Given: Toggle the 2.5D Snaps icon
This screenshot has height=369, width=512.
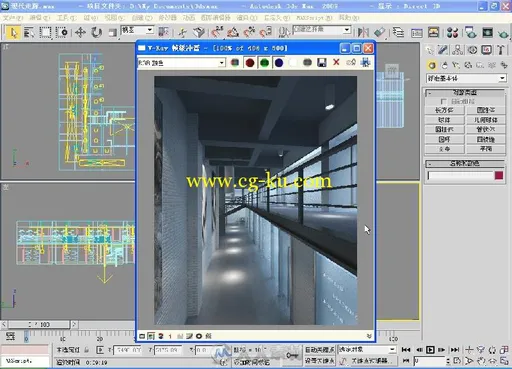Looking at the screenshot, I should pos(217,32).
